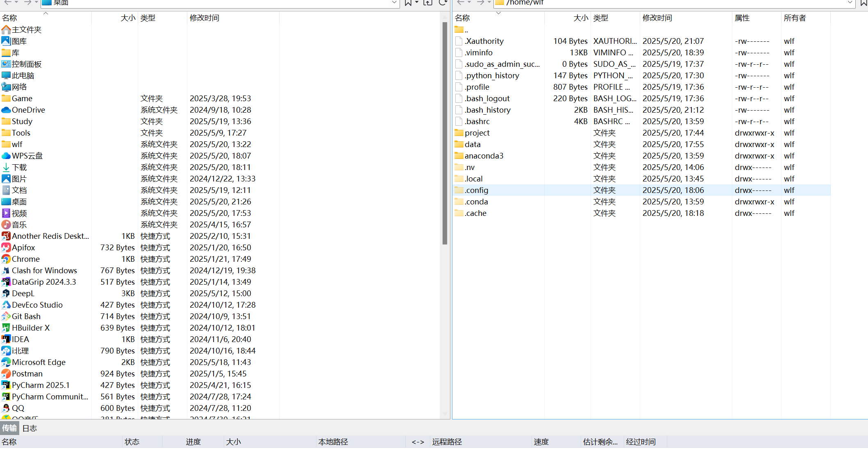Open the Chrome shortcut entry
Image resolution: width=868 pixels, height=451 pixels.
(x=26, y=259)
